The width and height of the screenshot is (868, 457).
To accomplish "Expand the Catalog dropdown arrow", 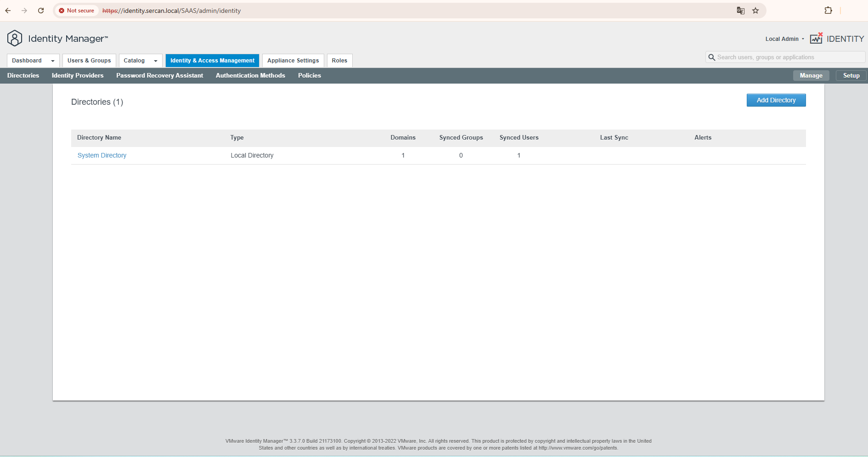I will pos(156,61).
